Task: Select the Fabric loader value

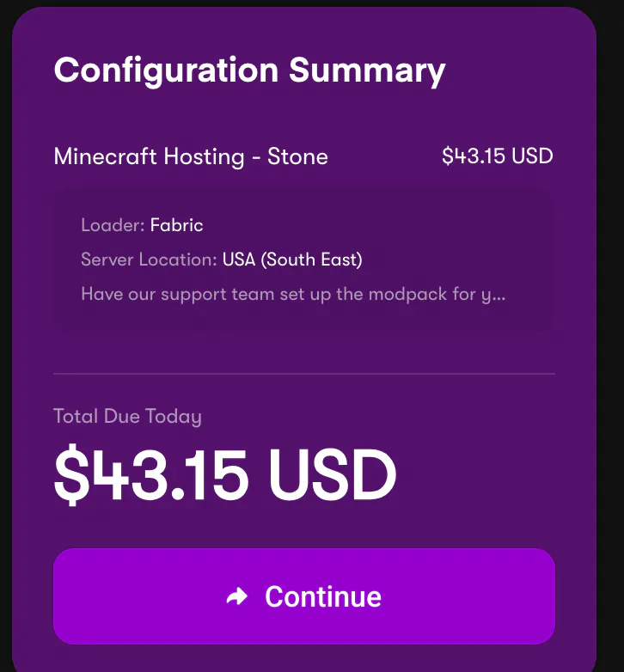Action: pyautogui.click(x=177, y=226)
